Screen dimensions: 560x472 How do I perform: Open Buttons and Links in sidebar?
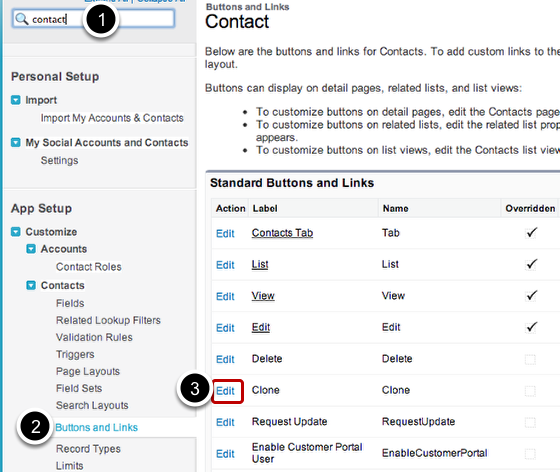pyautogui.click(x=96, y=427)
